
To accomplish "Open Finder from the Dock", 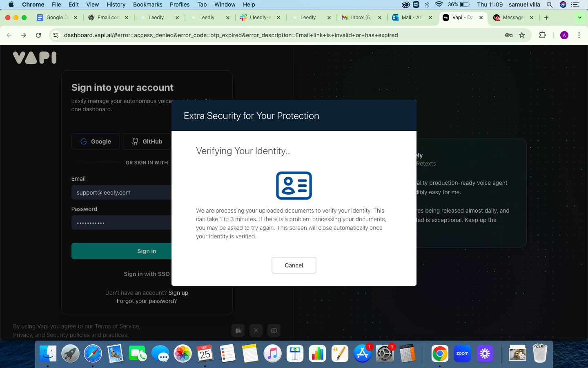I will click(x=48, y=353).
